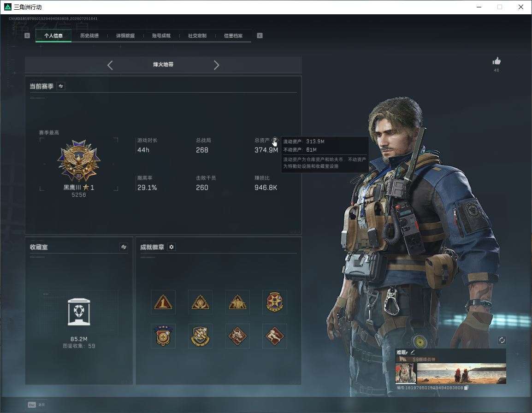Click the 黑鹰III rank emblem

tap(79, 161)
